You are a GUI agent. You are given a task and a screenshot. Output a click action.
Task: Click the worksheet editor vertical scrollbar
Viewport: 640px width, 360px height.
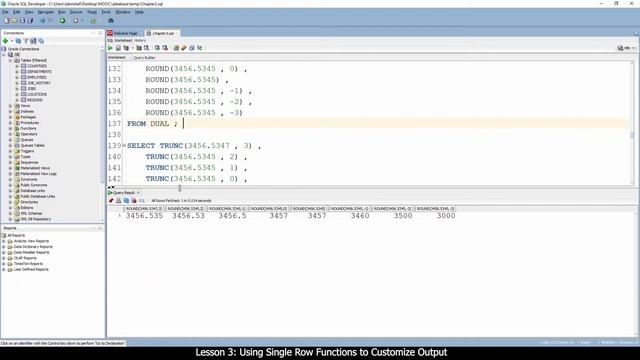(x=632, y=122)
